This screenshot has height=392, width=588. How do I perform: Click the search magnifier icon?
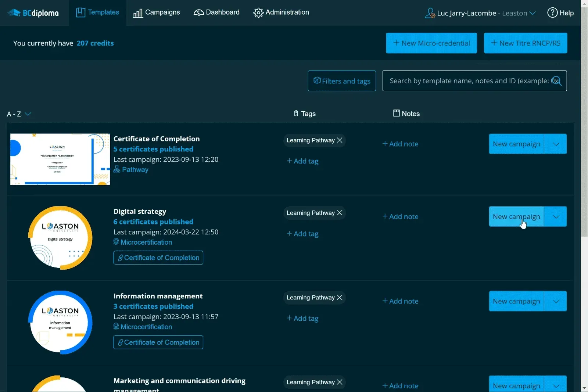[556, 81]
